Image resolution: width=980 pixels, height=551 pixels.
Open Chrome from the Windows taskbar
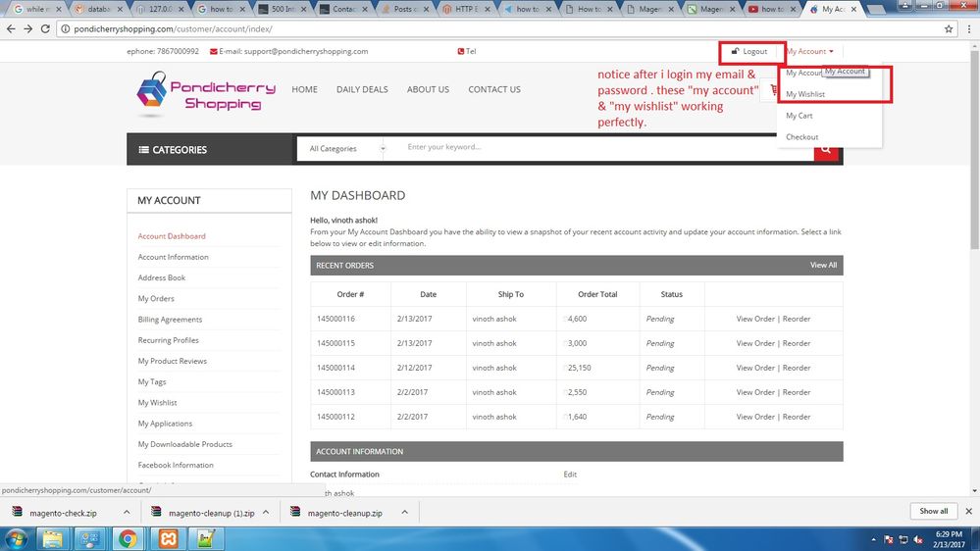click(128, 538)
